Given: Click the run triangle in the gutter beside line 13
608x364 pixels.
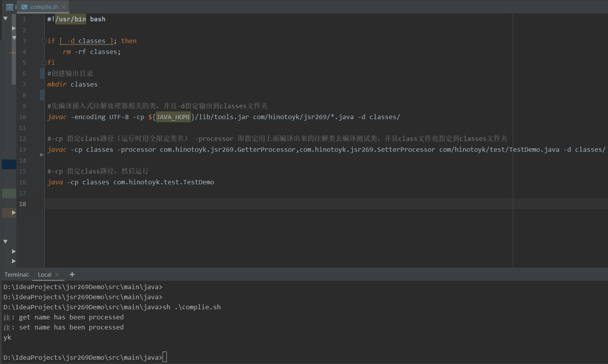Looking at the screenshot, I should click(42, 154).
